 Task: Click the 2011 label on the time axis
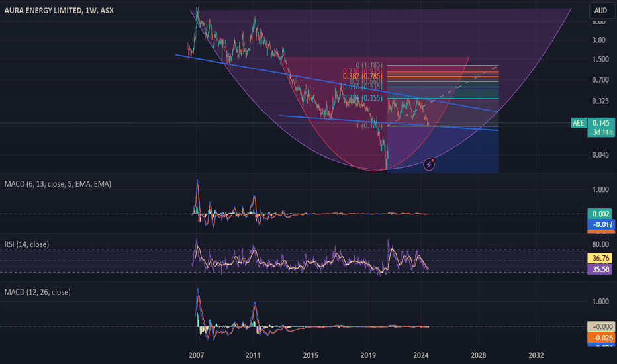coord(253,355)
